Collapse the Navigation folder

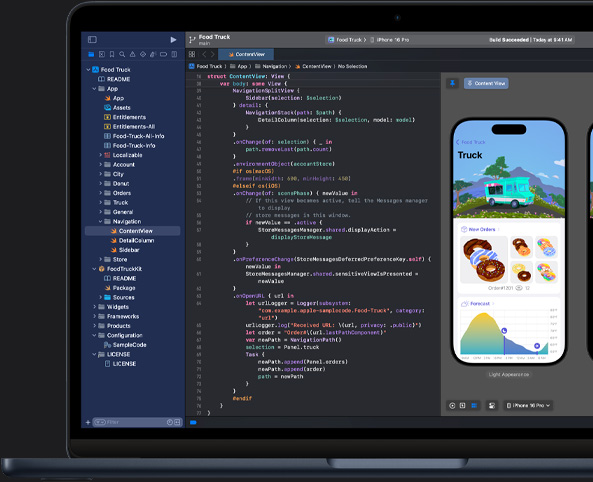[x=100, y=222]
